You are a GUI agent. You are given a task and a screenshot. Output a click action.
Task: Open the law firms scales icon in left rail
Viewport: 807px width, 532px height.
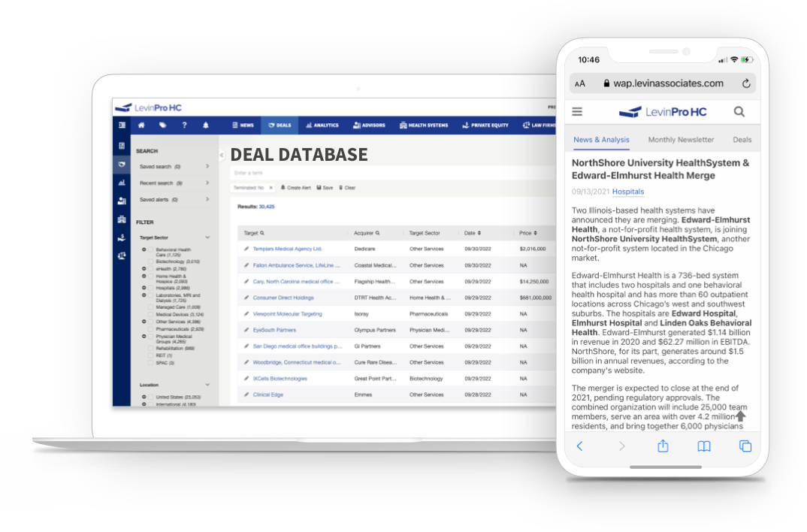(122, 255)
